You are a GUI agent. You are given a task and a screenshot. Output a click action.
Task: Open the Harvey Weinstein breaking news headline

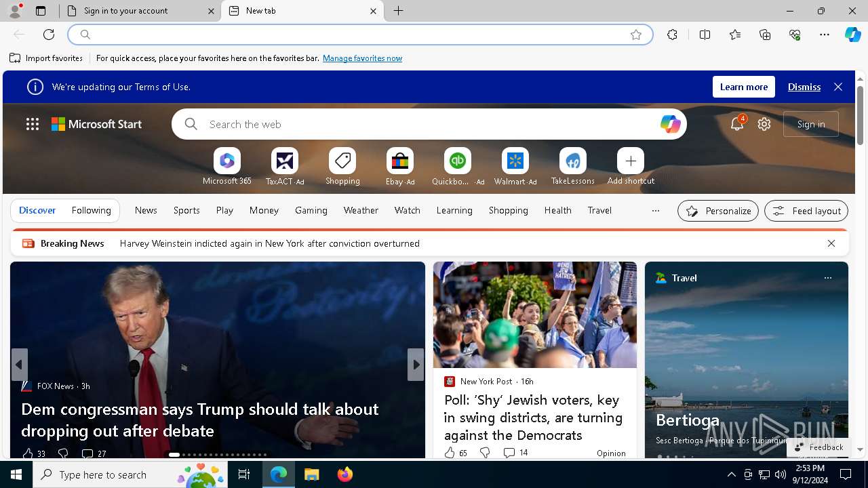(270, 243)
